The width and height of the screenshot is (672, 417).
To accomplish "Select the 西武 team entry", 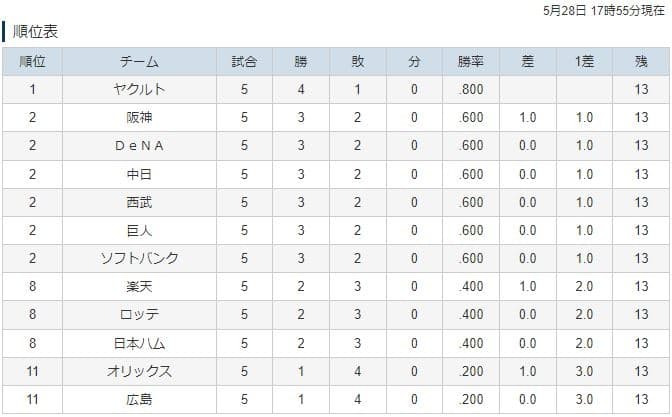I will 139,202.
